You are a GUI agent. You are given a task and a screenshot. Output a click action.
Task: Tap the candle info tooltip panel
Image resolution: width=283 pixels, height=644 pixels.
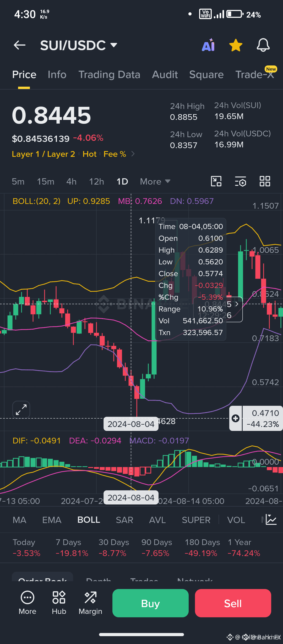[191, 280]
